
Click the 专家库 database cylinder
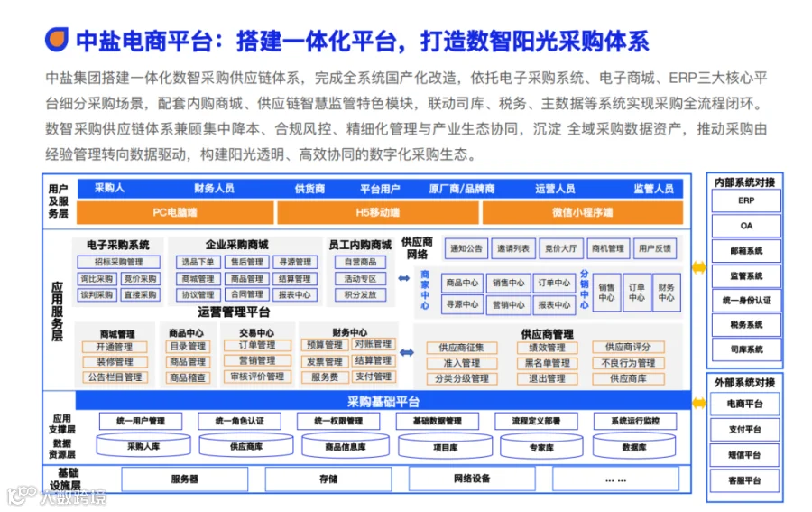[541, 447]
